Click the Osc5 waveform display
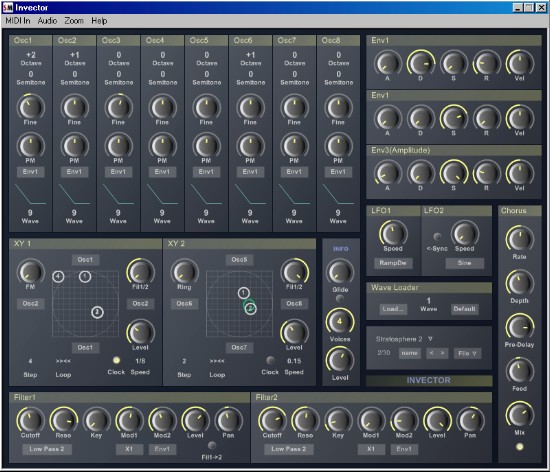This screenshot has width=550, height=472. [206, 194]
